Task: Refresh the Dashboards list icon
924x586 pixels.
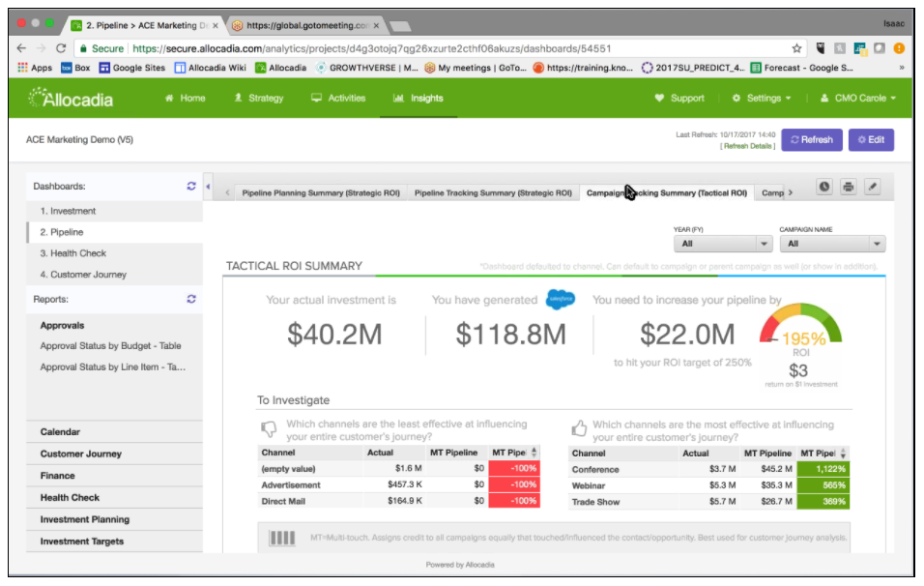Action: 191,187
